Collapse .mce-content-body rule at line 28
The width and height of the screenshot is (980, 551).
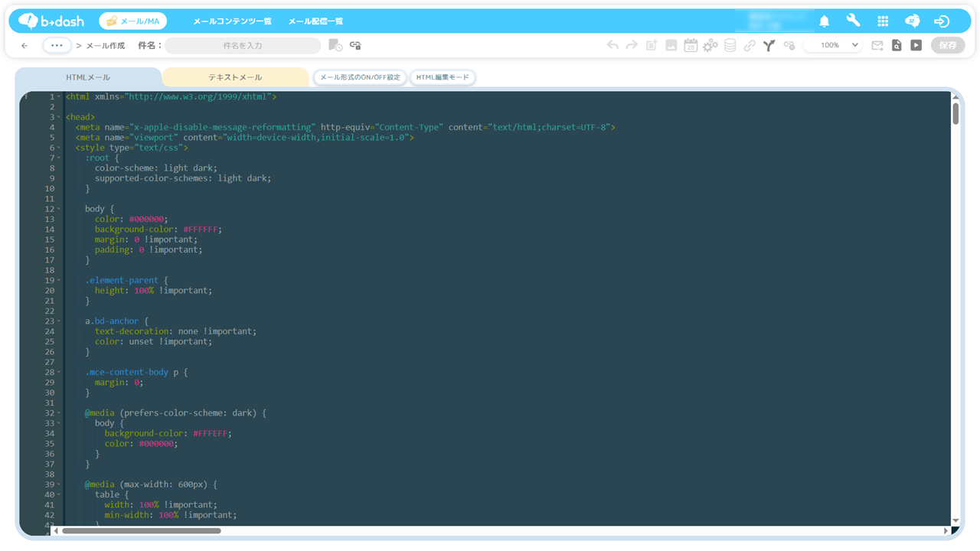click(x=59, y=373)
